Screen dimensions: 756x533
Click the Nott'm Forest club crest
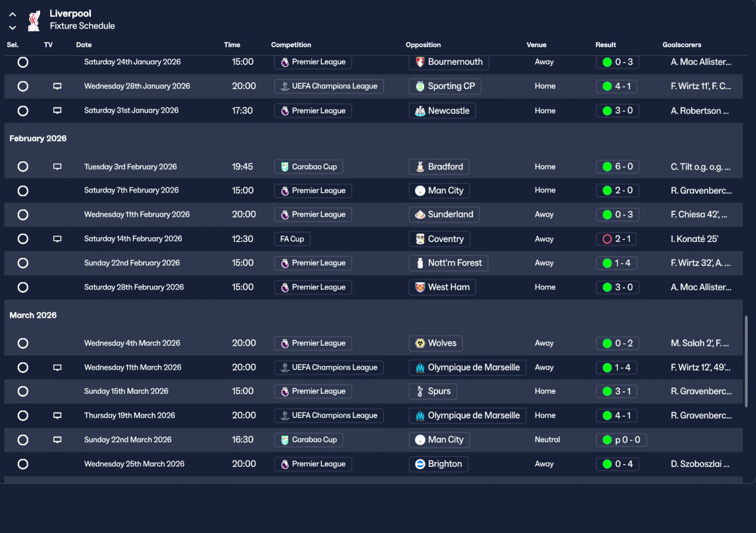point(420,263)
